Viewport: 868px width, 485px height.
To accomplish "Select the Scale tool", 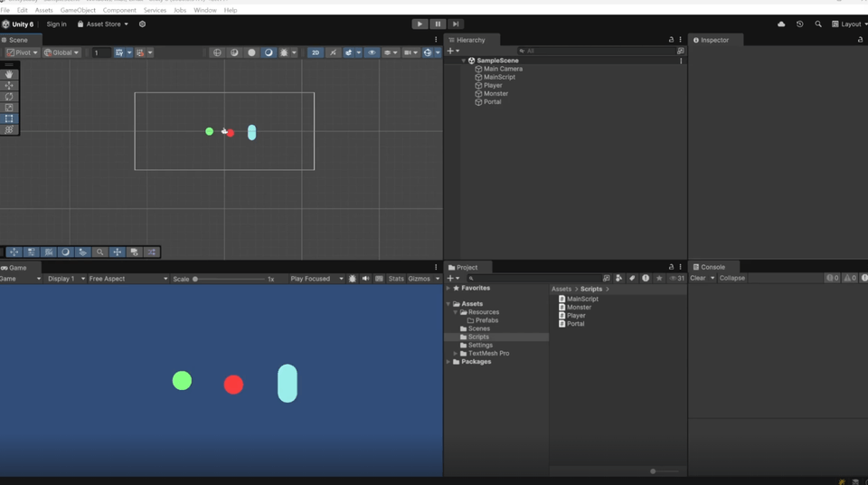I will (9, 108).
